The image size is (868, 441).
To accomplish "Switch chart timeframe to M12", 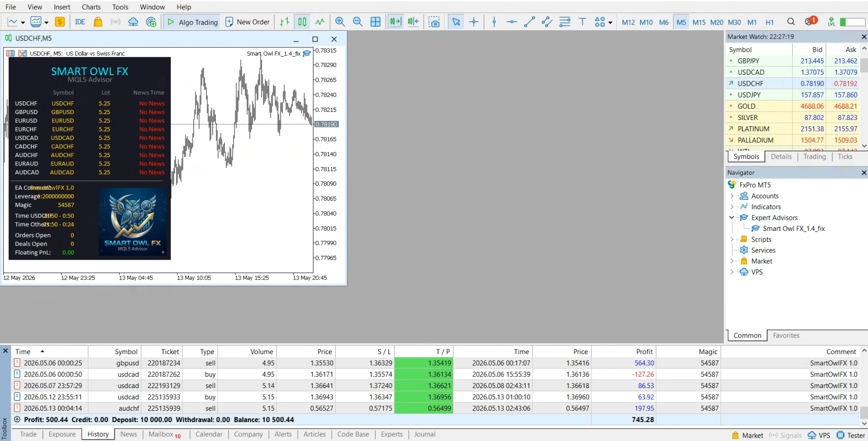I will tap(628, 23).
